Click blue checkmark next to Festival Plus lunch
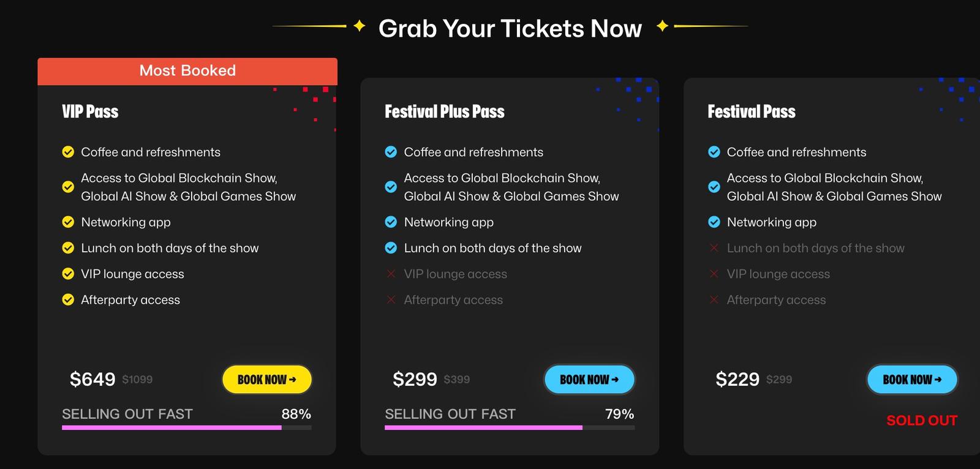 (x=391, y=248)
